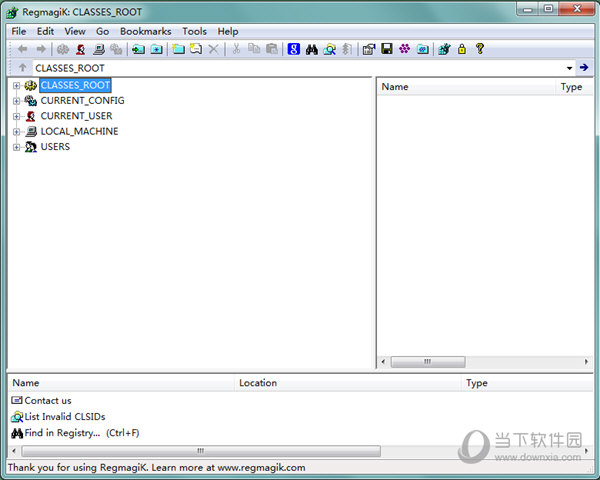This screenshot has height=480, width=600.
Task: Click the Up arrow beside address bar
Action: pyautogui.click(x=23, y=68)
